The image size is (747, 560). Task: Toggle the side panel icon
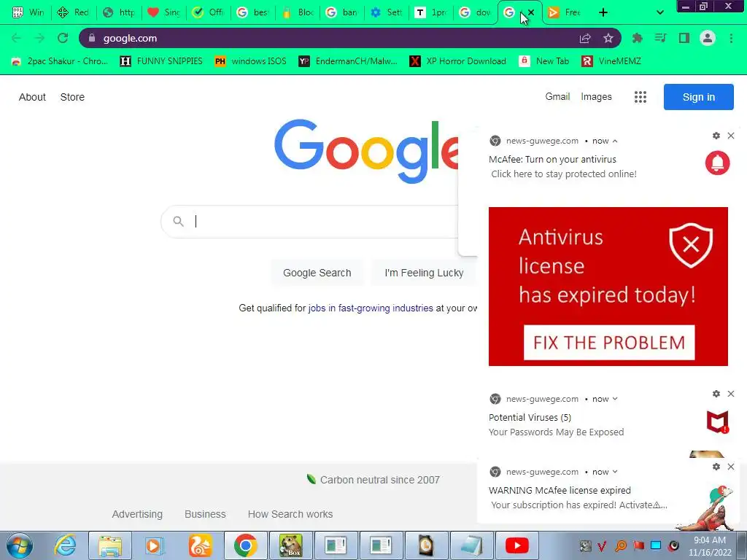[x=684, y=38]
